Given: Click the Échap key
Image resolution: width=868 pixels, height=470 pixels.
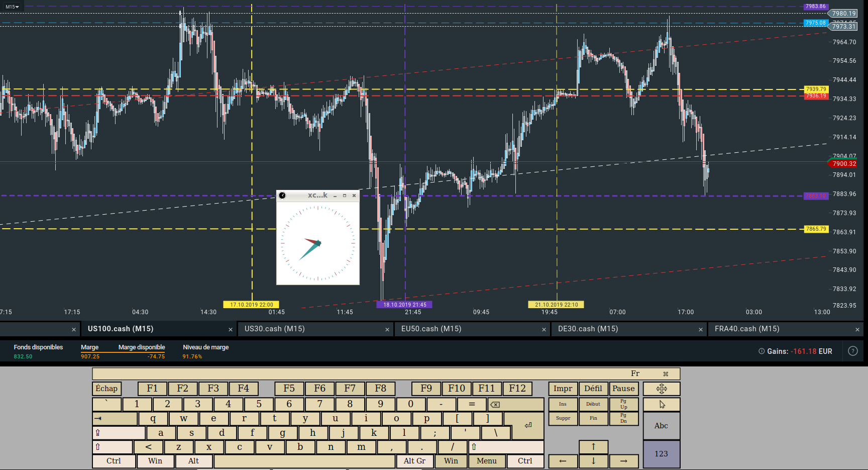Looking at the screenshot, I should pos(106,389).
